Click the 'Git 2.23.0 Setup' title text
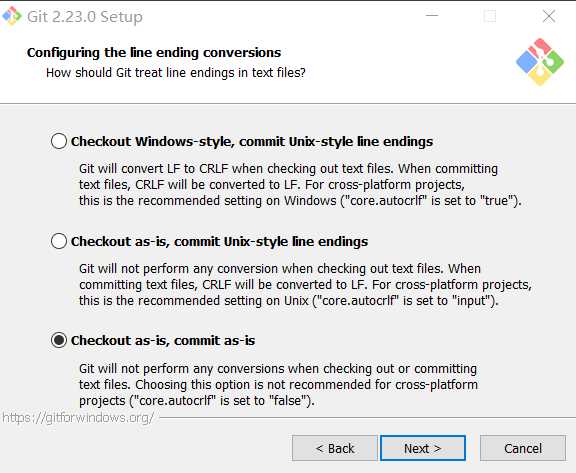The image size is (576, 473). (x=85, y=17)
